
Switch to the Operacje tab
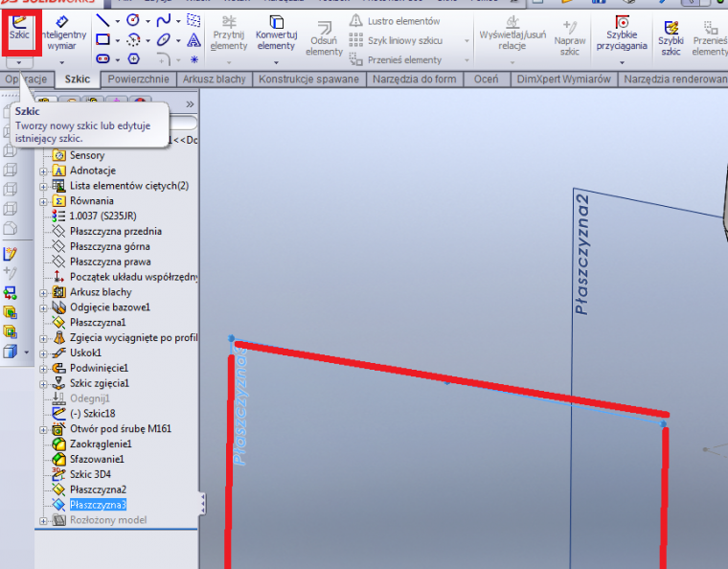(26, 80)
